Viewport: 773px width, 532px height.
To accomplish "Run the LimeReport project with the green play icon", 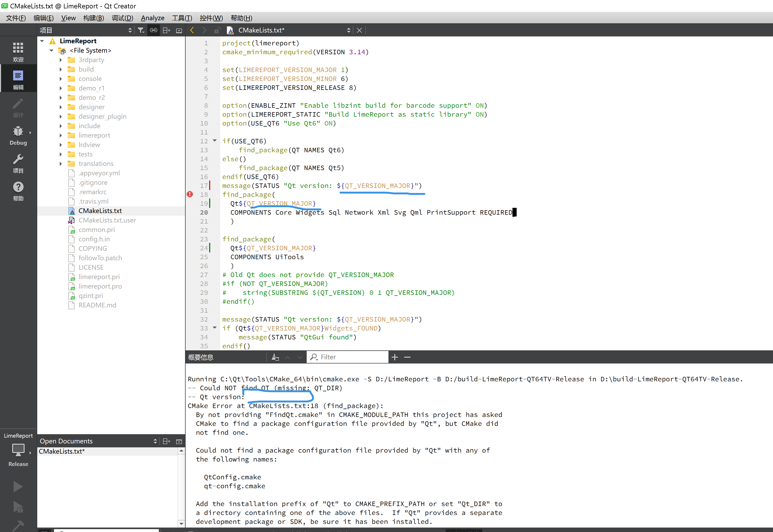I will coord(18,486).
